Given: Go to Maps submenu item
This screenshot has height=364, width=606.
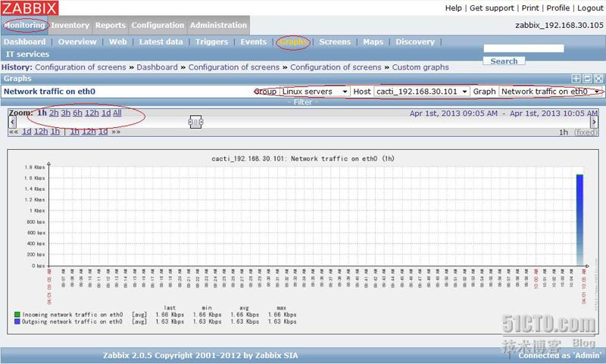Looking at the screenshot, I should (x=373, y=42).
